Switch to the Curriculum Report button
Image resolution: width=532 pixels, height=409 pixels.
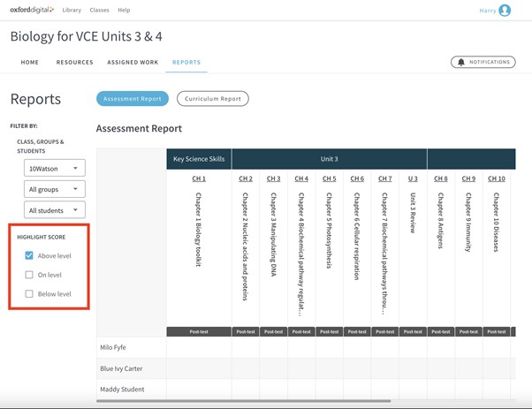tap(213, 99)
